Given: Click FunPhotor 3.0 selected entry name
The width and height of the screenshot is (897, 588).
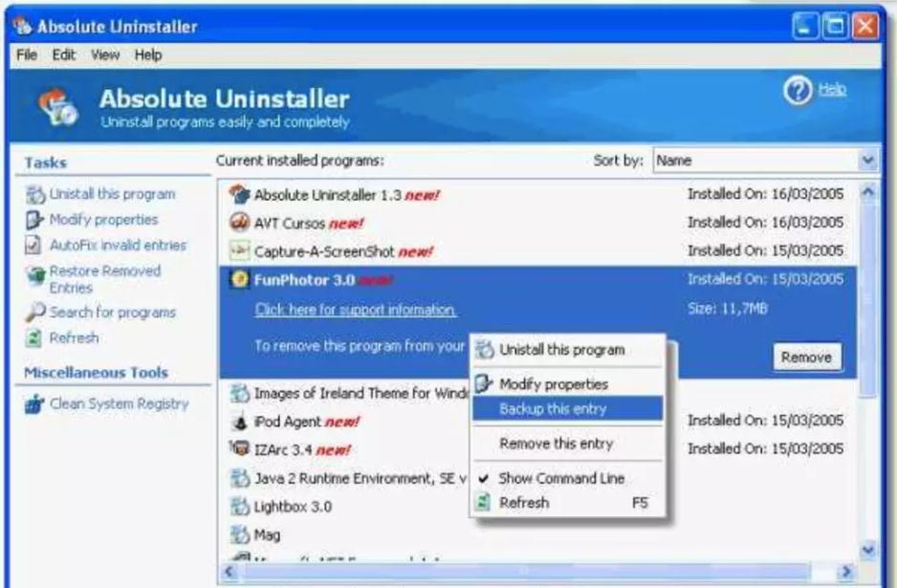Looking at the screenshot, I should tap(304, 280).
